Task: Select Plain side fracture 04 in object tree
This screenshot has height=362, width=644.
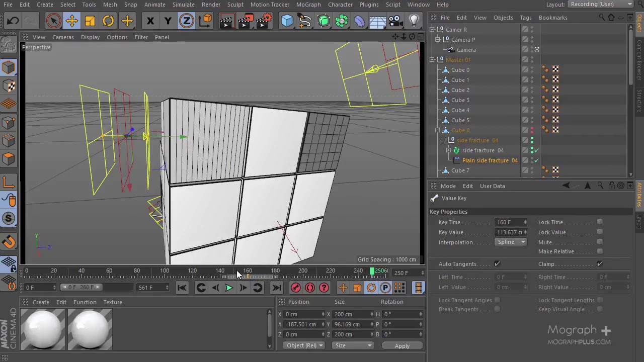Action: [490, 160]
